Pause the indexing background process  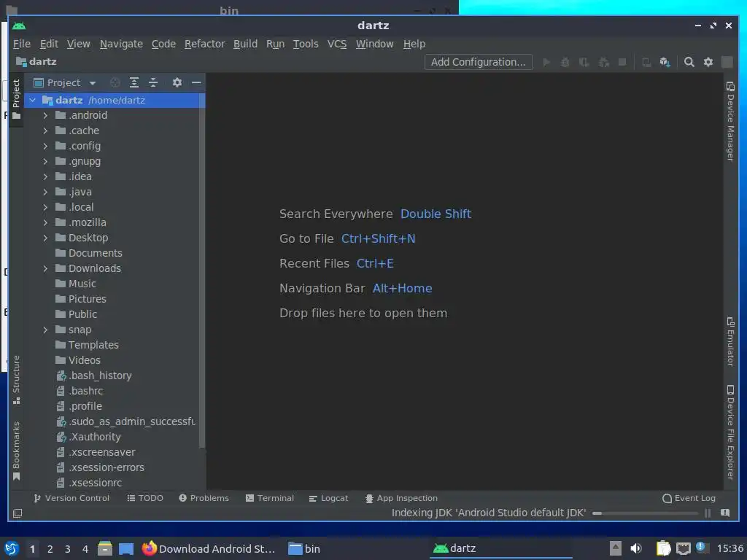(708, 513)
